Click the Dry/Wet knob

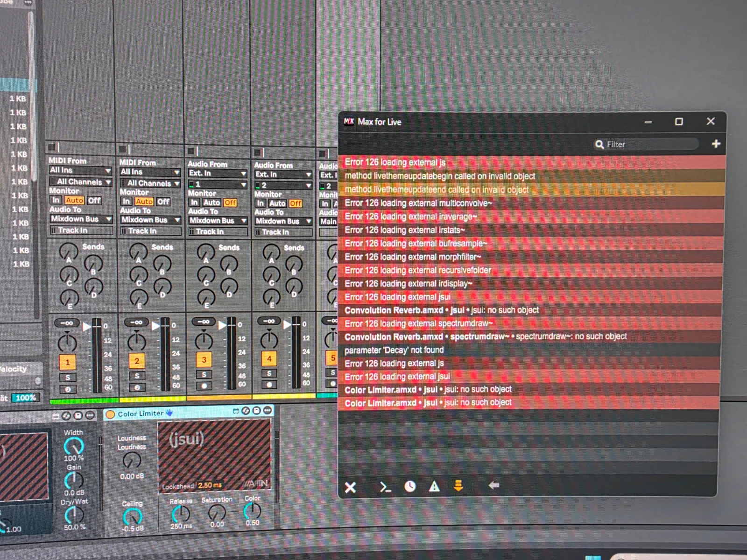74,514
